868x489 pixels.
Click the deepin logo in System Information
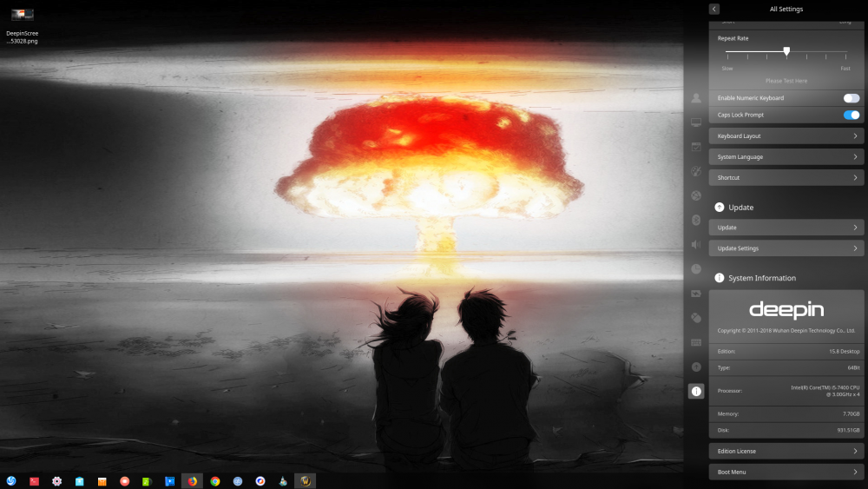pos(786,310)
